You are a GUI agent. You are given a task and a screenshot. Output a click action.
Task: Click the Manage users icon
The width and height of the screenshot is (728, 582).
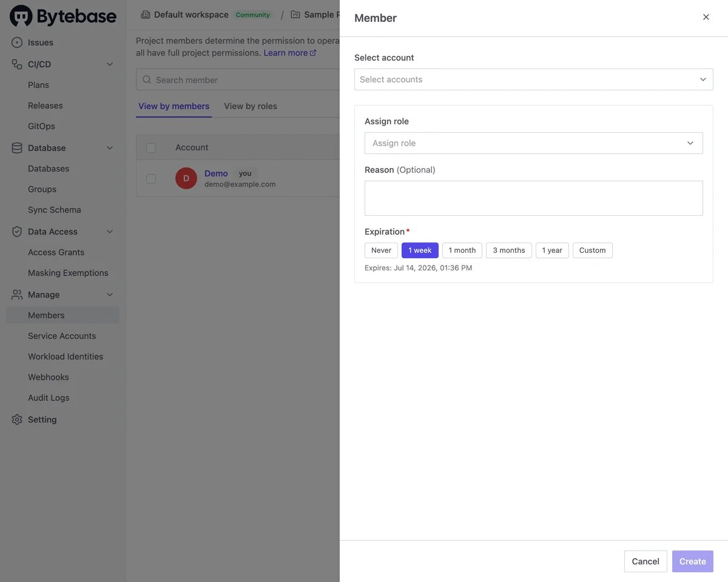tap(17, 295)
